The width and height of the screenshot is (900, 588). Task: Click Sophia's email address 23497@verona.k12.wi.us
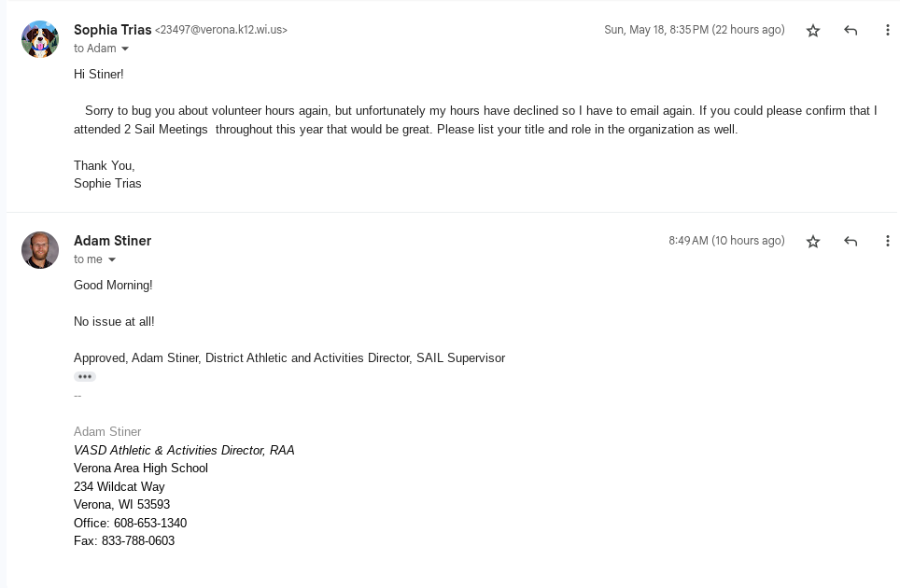pos(221,30)
